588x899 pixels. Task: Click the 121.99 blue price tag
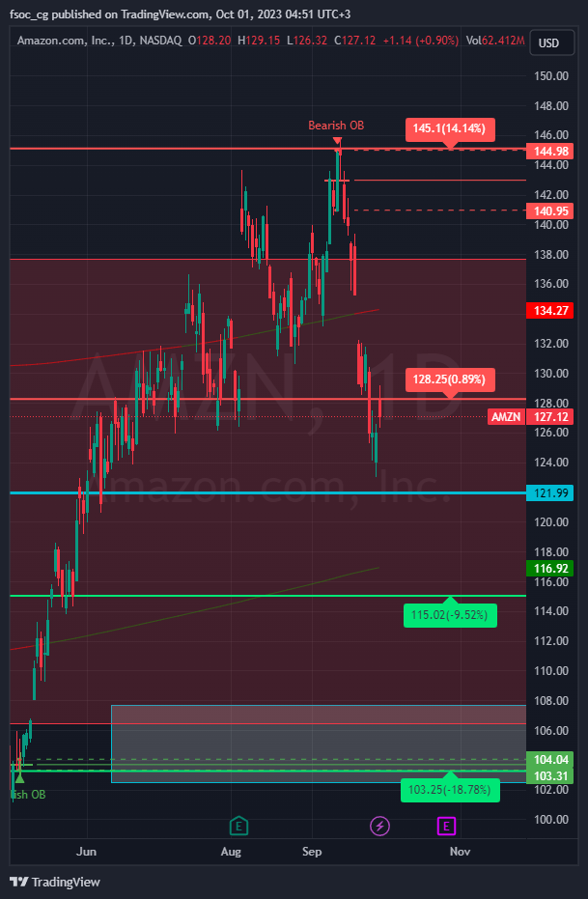pyautogui.click(x=550, y=492)
